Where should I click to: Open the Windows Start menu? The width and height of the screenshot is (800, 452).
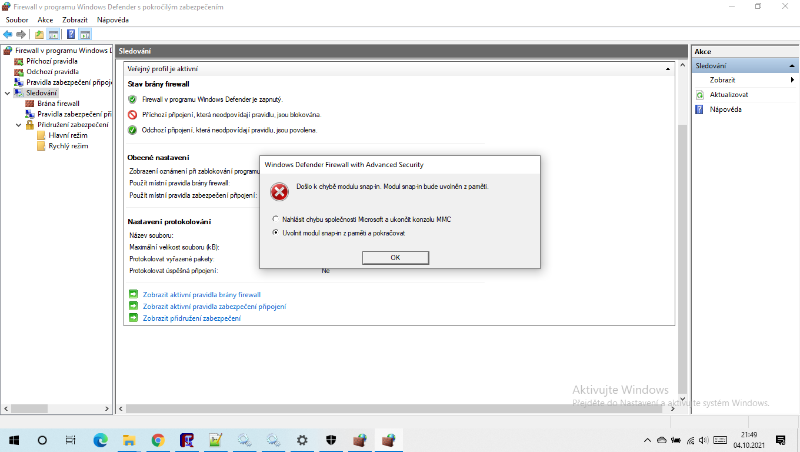coord(14,440)
